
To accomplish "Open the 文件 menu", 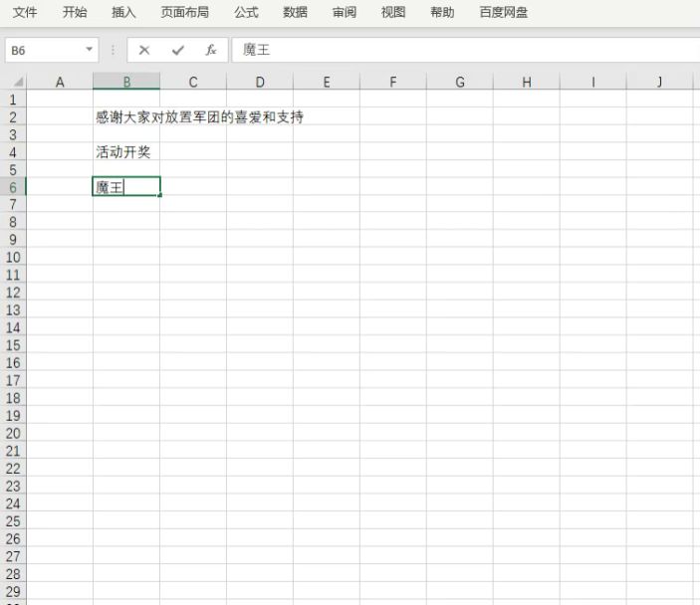I will point(25,13).
